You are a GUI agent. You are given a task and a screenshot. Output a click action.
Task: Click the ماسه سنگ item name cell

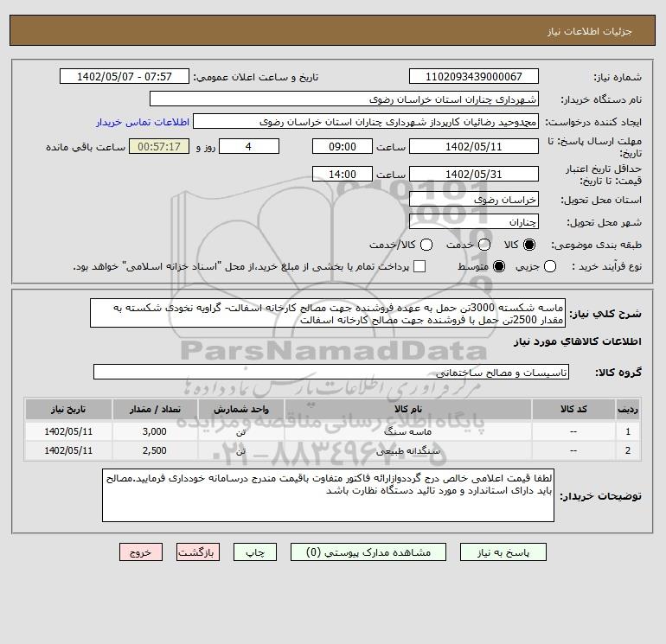407,431
